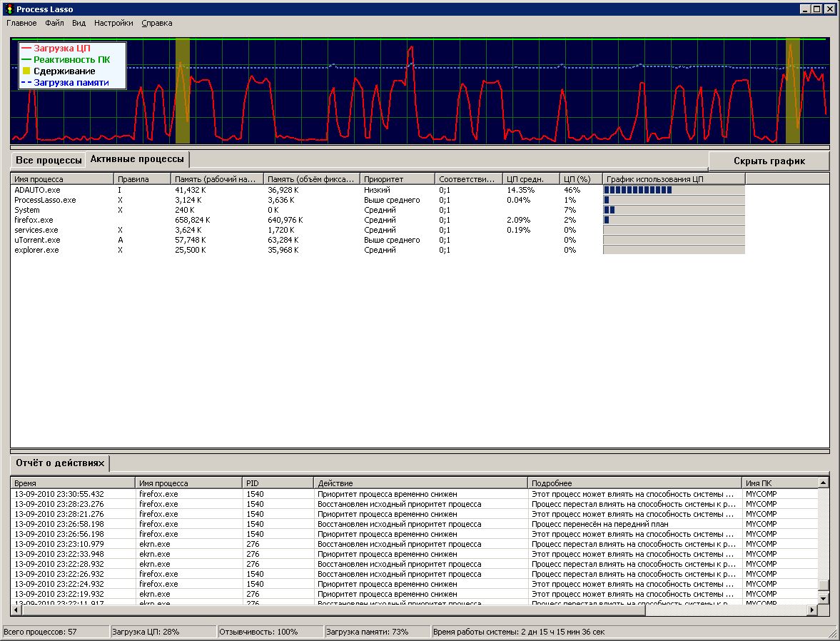This screenshot has width=840, height=641.
Task: Sort by the ЦП (%) column header
Action: 581,179
